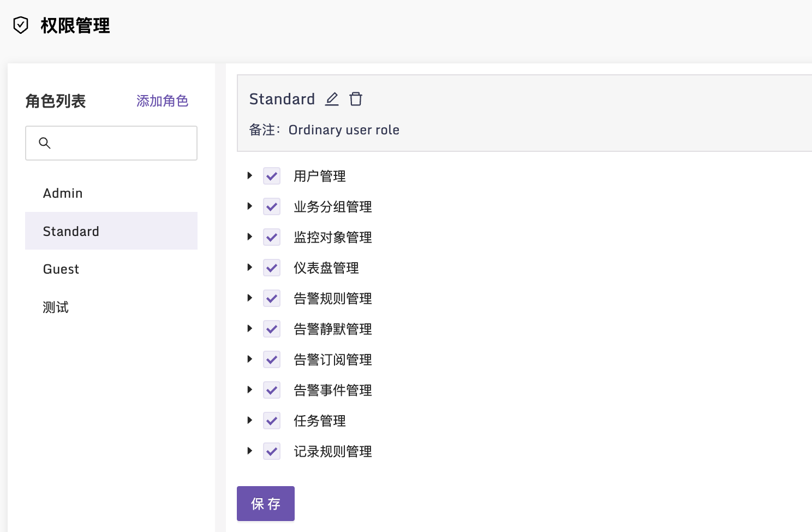
Task: Click the shield icon beside 权限管理
Action: [21, 25]
